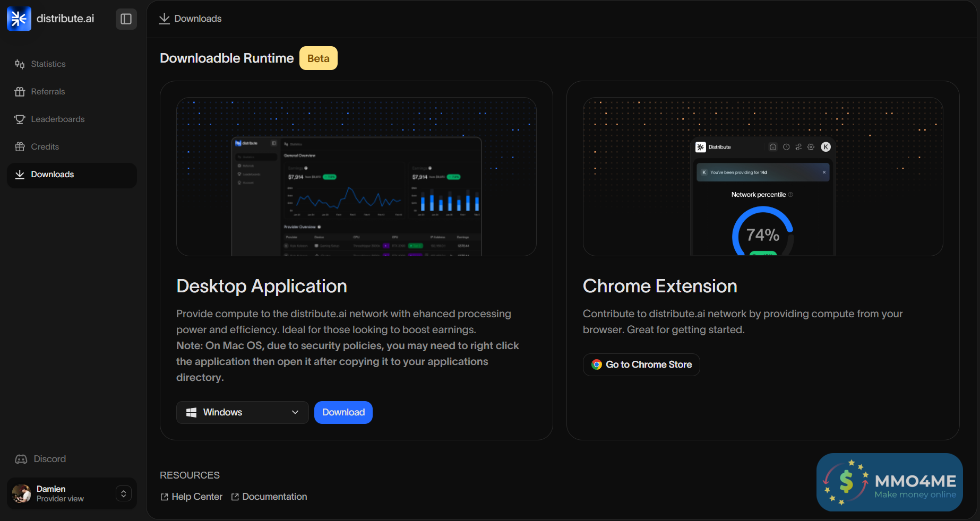Viewport: 980px width, 521px height.
Task: Click Go to Chrome Store button
Action: tap(641, 365)
